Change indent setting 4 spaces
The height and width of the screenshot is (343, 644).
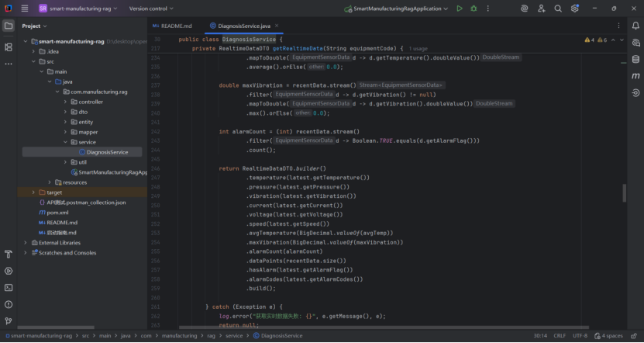tap(608, 335)
